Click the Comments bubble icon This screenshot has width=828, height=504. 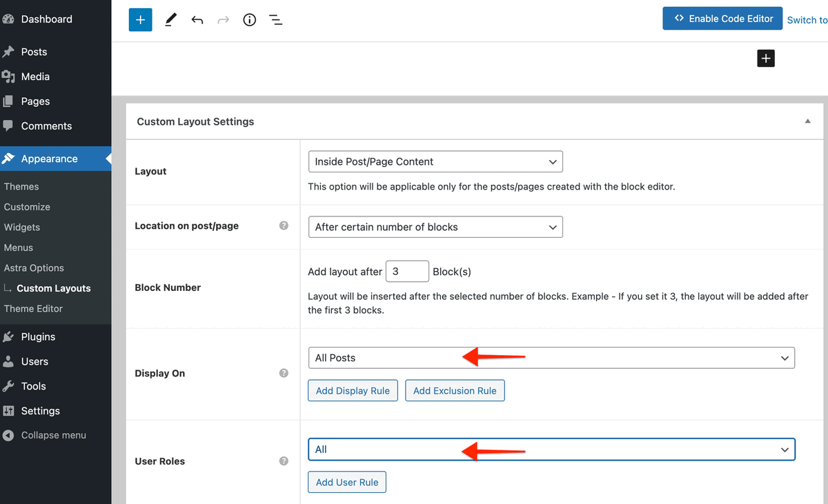tap(8, 126)
